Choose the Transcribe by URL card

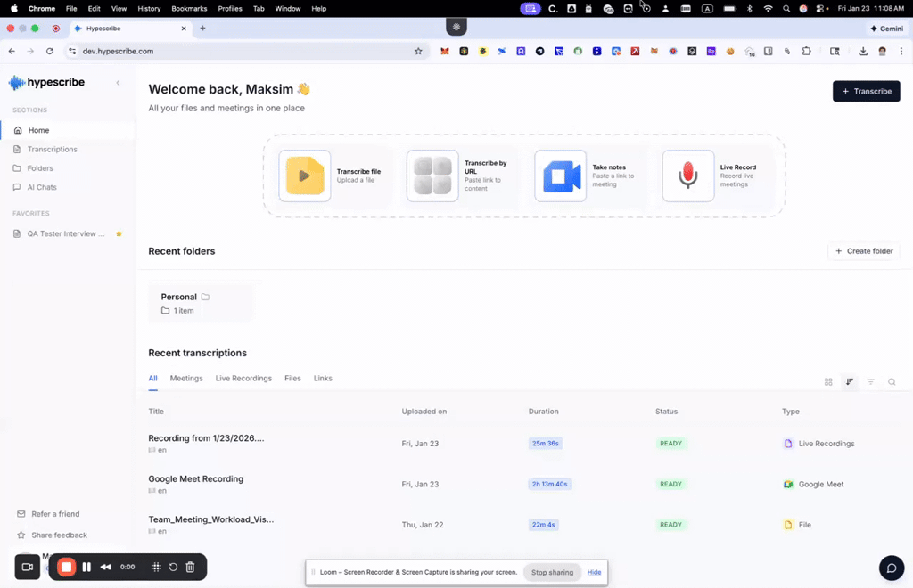(432, 176)
